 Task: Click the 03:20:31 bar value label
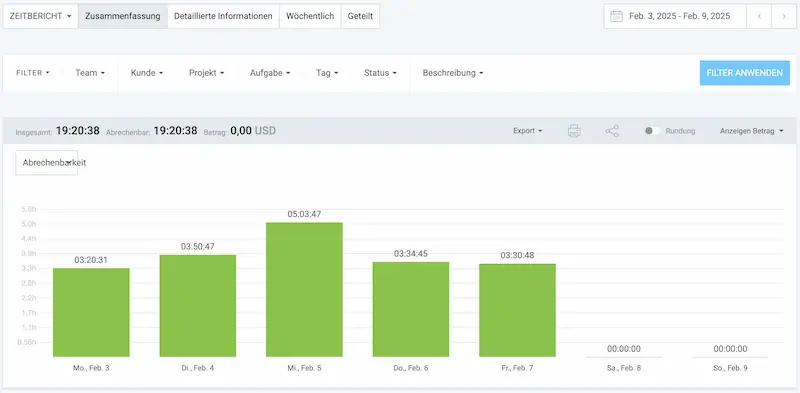point(91,260)
